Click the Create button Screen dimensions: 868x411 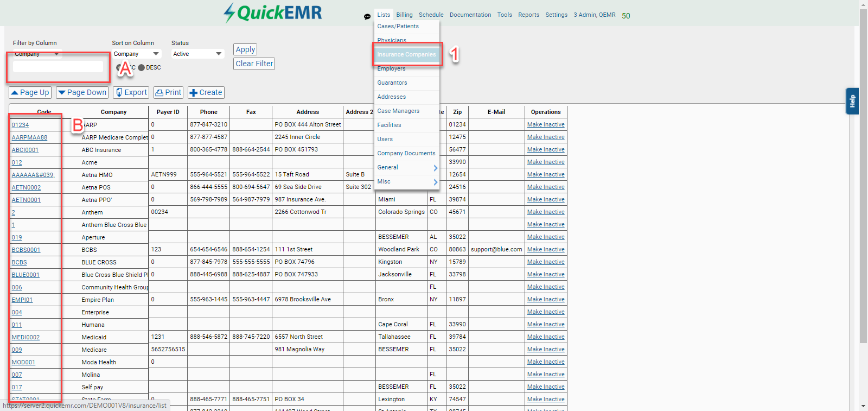pyautogui.click(x=206, y=93)
